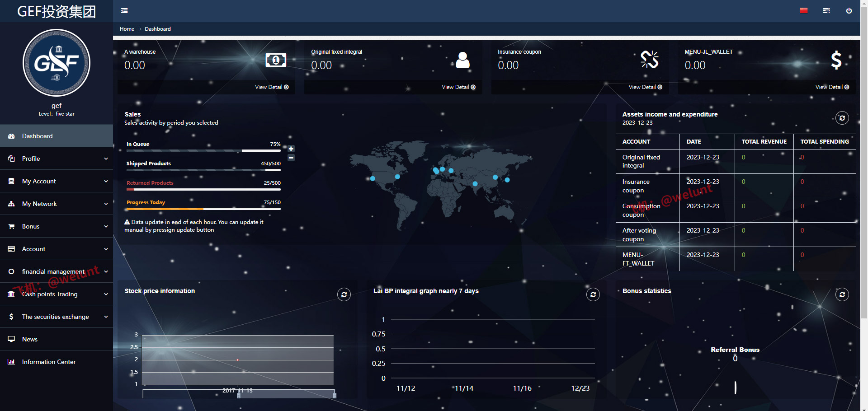The image size is (868, 411).
Task: Refresh the Bonus statistics panel
Action: [x=842, y=295]
